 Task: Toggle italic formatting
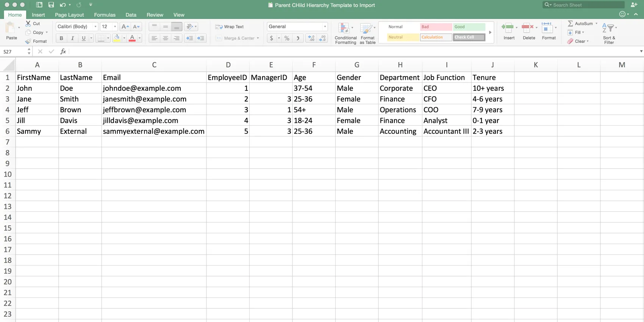pyautogui.click(x=72, y=38)
